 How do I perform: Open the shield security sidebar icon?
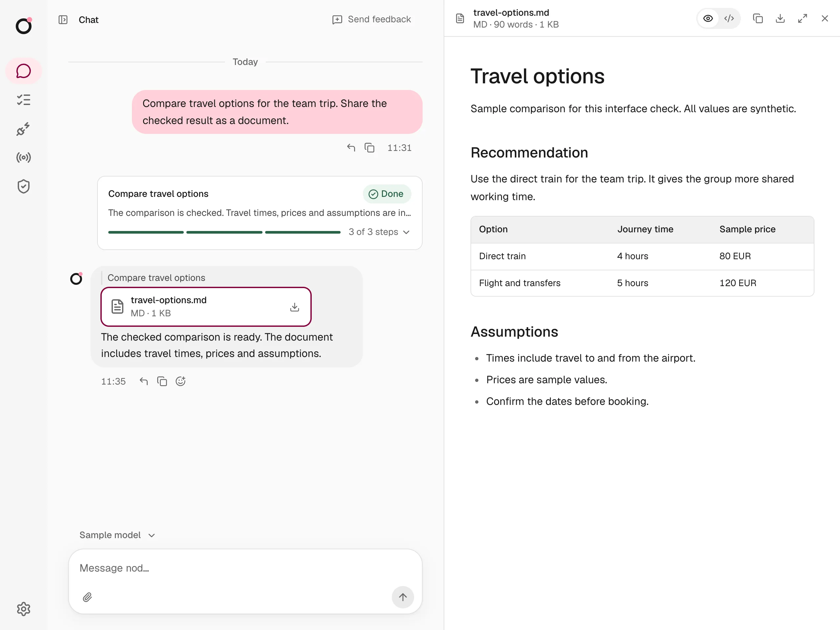[24, 186]
